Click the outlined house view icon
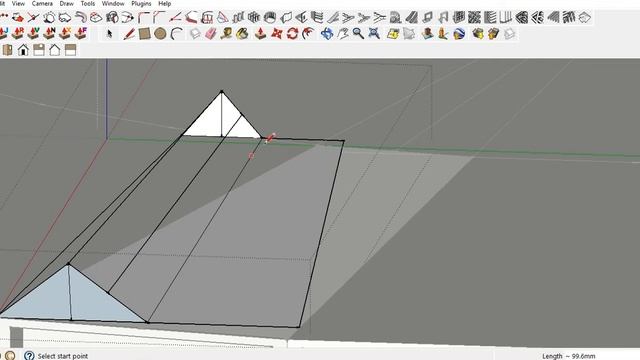Viewport: 640px width, 360px height. coord(55,50)
